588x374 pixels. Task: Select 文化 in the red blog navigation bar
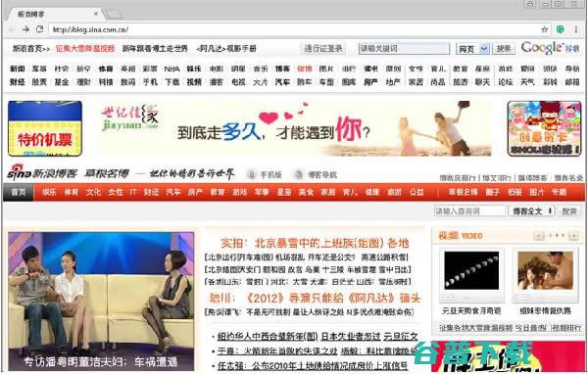click(93, 192)
